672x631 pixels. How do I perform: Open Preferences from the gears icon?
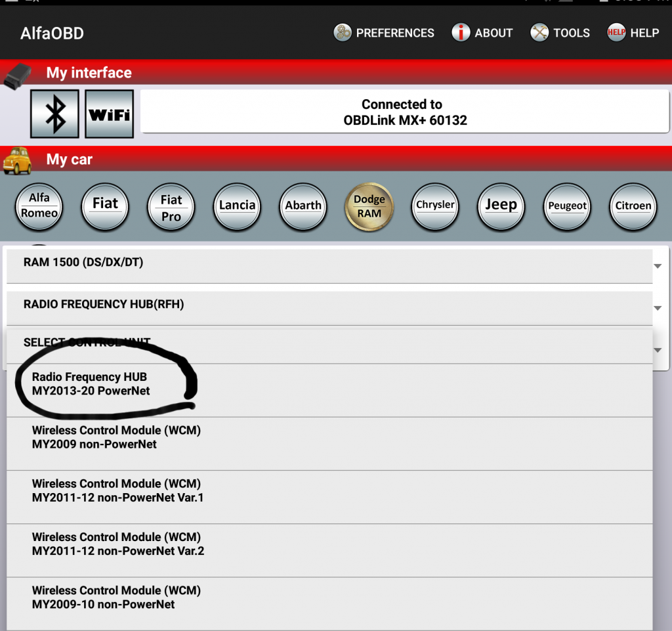[342, 33]
